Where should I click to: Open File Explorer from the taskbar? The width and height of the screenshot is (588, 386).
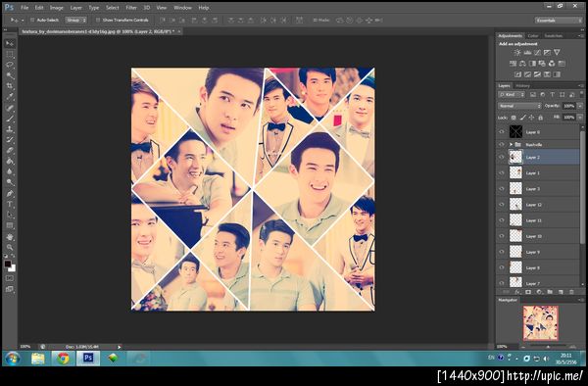click(38, 359)
